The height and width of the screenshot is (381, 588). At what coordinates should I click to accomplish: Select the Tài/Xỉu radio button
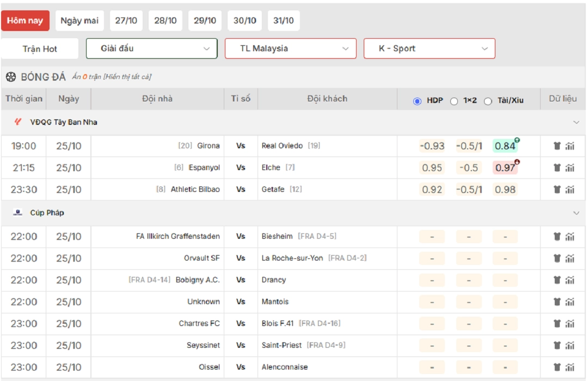(488, 101)
